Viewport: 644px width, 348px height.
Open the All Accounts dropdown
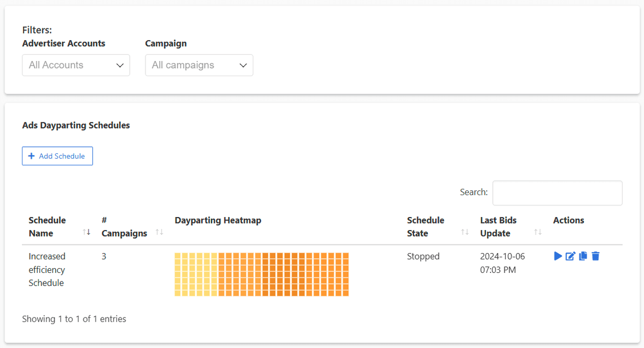tap(76, 65)
